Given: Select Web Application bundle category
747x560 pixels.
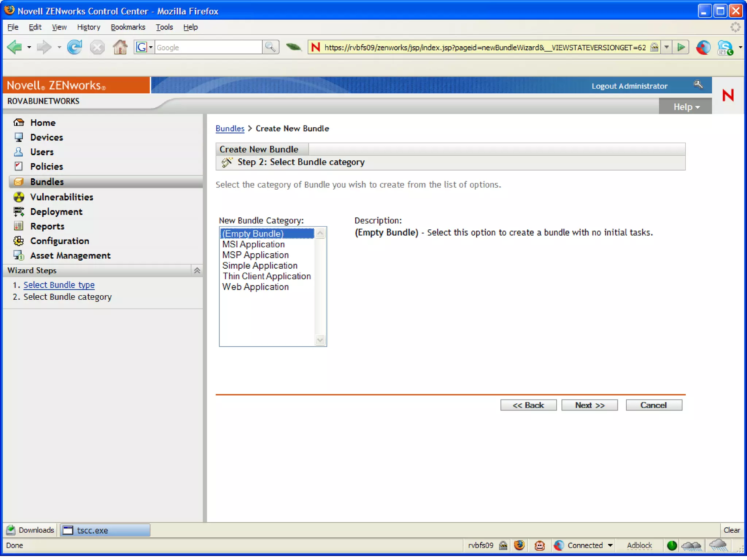Looking at the screenshot, I should click(x=255, y=287).
